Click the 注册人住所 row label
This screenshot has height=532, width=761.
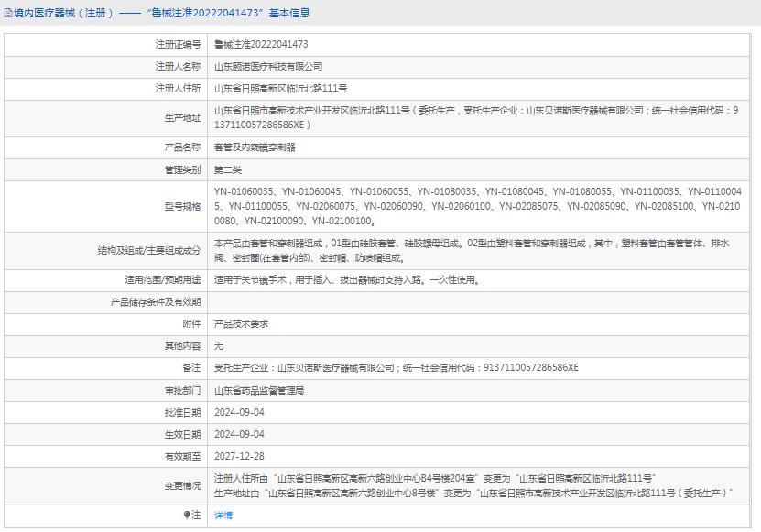click(179, 88)
